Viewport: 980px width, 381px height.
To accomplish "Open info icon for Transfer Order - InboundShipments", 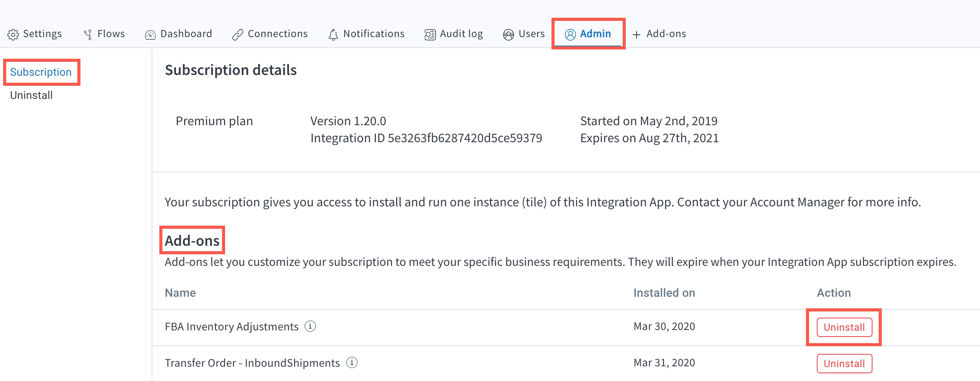I will (352, 363).
